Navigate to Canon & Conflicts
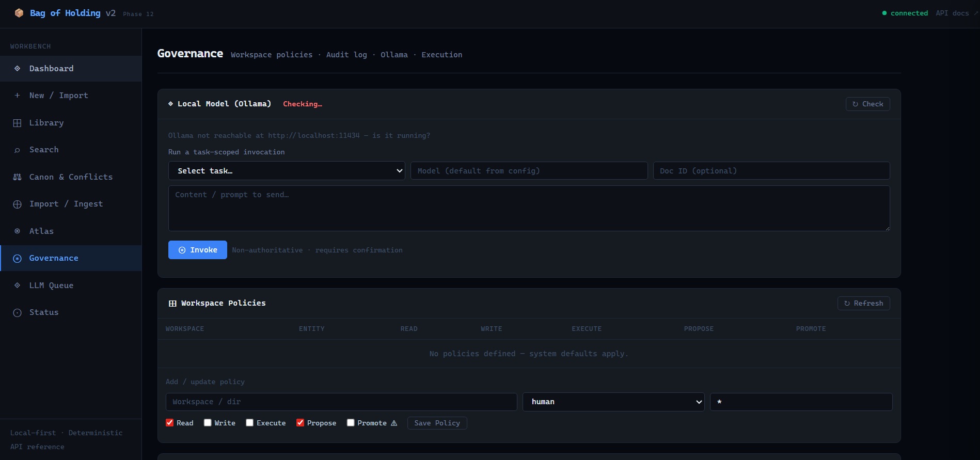Image resolution: width=980 pixels, height=460 pixels. (x=71, y=177)
